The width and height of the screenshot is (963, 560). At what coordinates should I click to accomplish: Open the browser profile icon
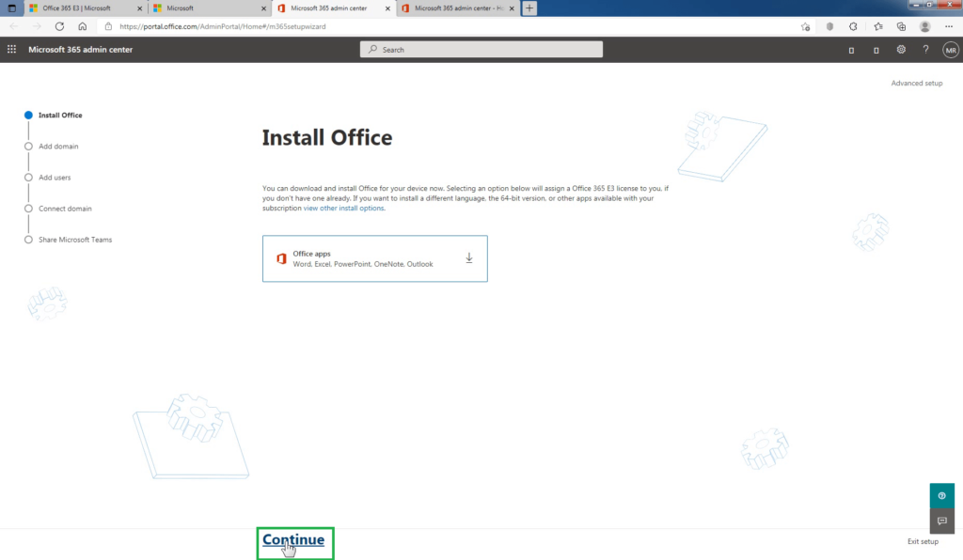pyautogui.click(x=925, y=26)
